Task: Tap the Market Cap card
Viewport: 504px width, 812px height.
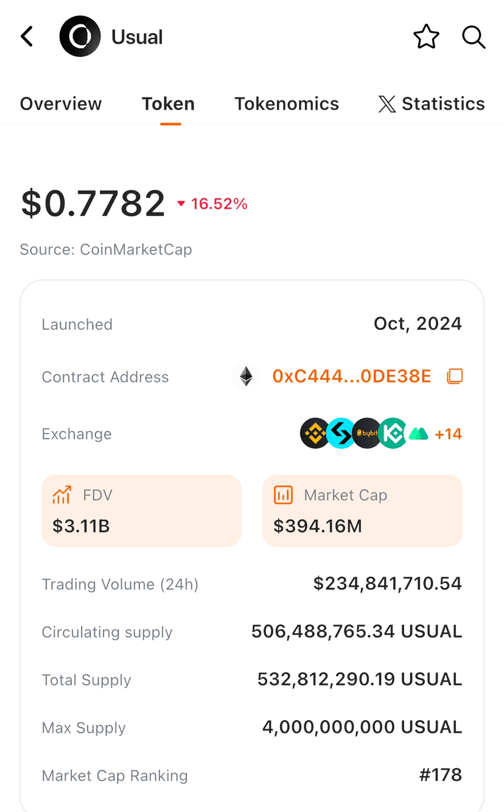Action: click(x=362, y=511)
